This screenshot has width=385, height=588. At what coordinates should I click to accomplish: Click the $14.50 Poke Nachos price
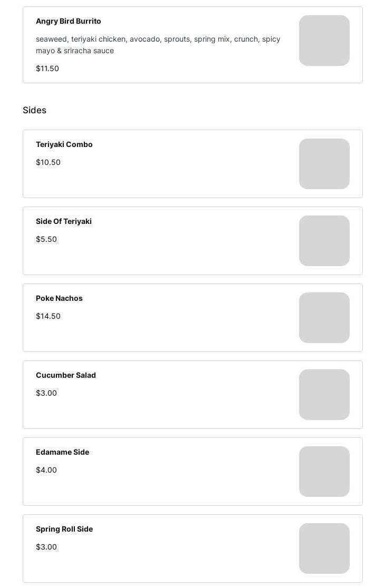coord(48,316)
